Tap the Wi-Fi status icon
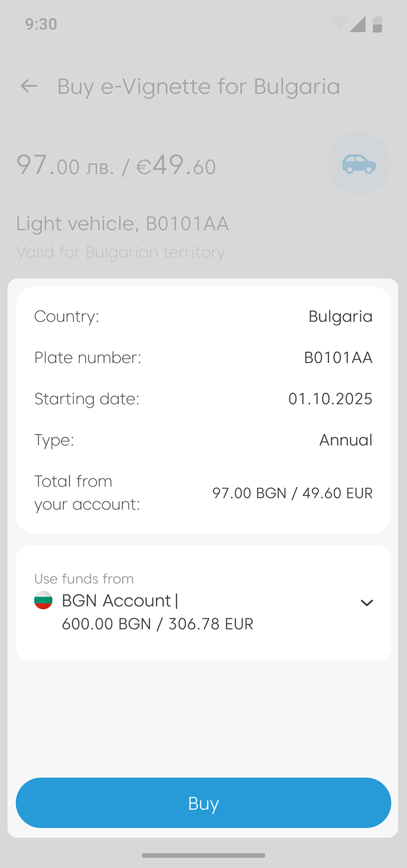The height and width of the screenshot is (868, 407). click(338, 23)
